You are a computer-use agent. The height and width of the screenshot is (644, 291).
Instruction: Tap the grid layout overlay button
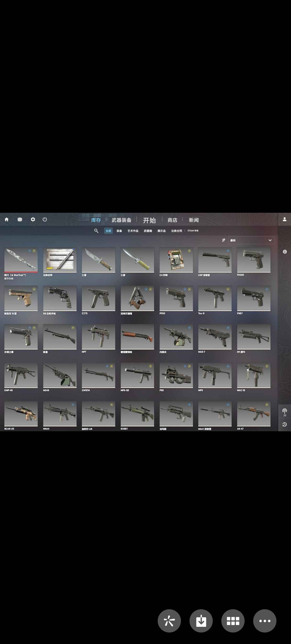(x=233, y=621)
